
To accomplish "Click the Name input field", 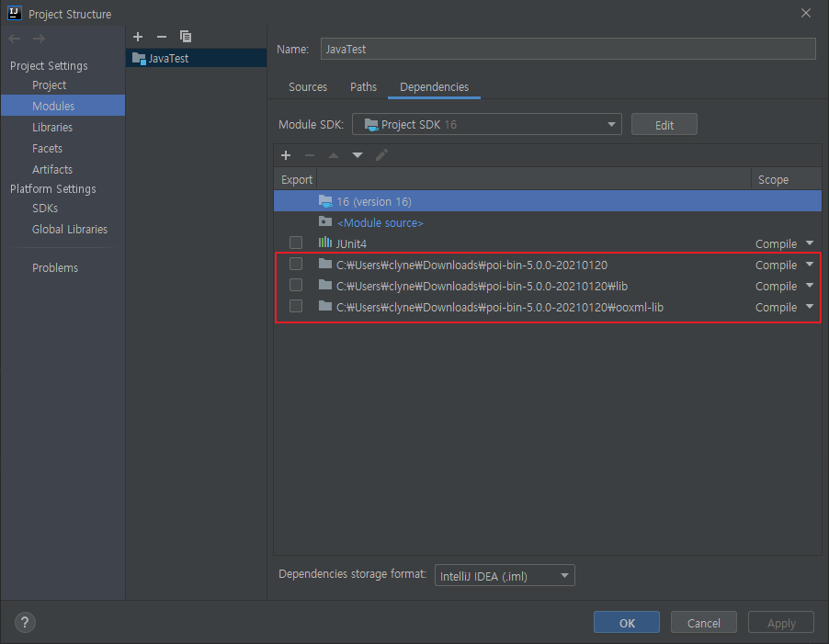I will coord(568,49).
